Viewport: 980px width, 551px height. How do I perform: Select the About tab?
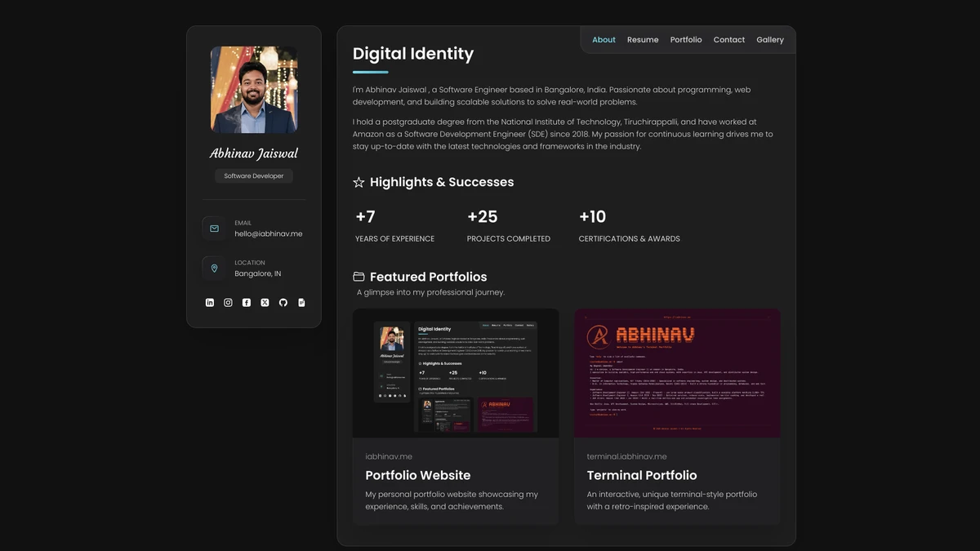pyautogui.click(x=604, y=39)
